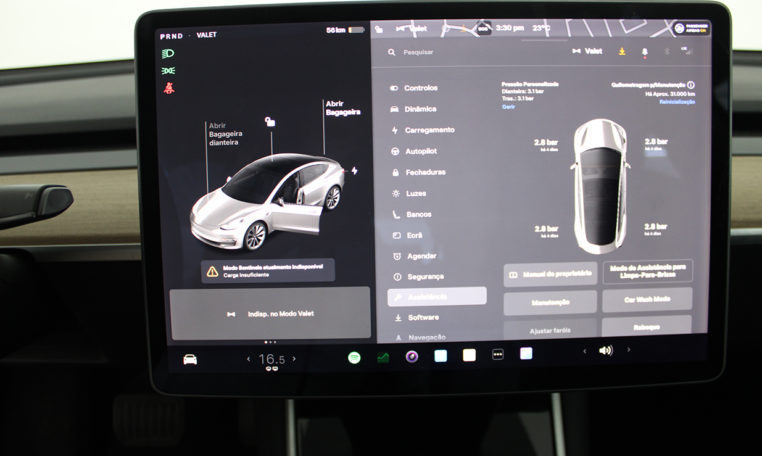Tap the Há Aprox. 31.000 km text
762x456 pixels.
click(x=670, y=94)
